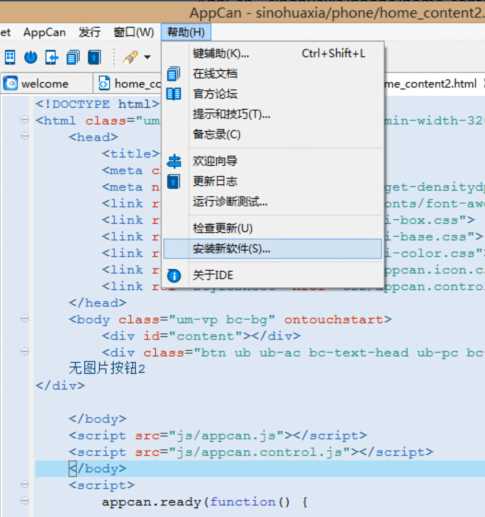Collapse the div class="btn fold marker
Viewport: 485px width, 517px height.
[x=24, y=351]
